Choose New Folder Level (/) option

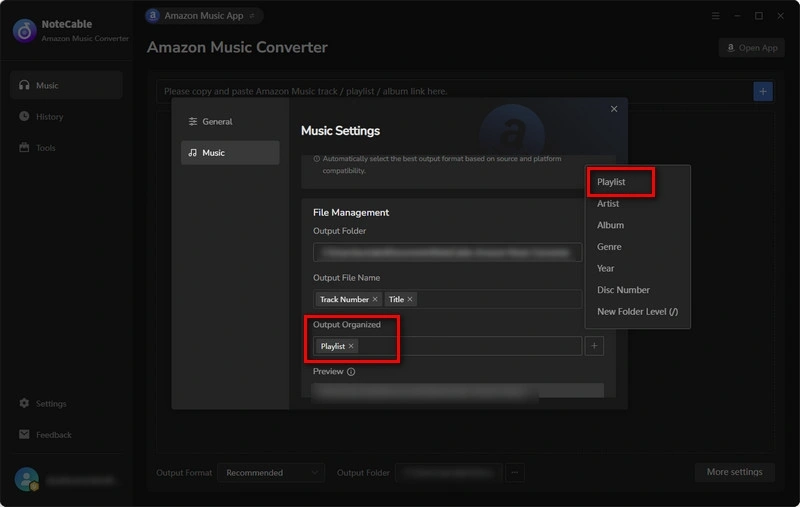point(637,312)
